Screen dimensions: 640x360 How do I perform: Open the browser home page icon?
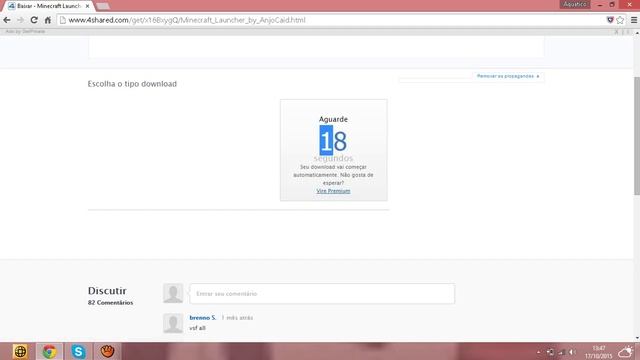(48, 20)
